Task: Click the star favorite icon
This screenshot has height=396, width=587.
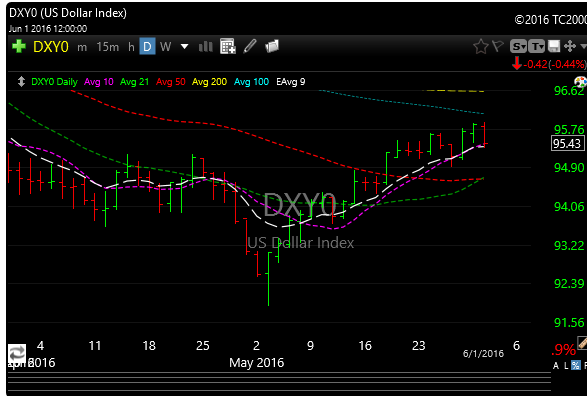Action: (481, 46)
